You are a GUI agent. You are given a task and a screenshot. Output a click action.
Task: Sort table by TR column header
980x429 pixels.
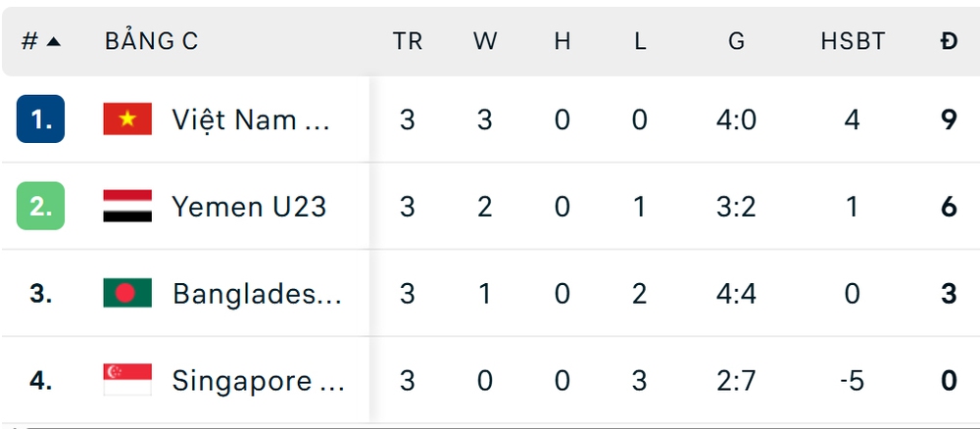[x=408, y=41]
